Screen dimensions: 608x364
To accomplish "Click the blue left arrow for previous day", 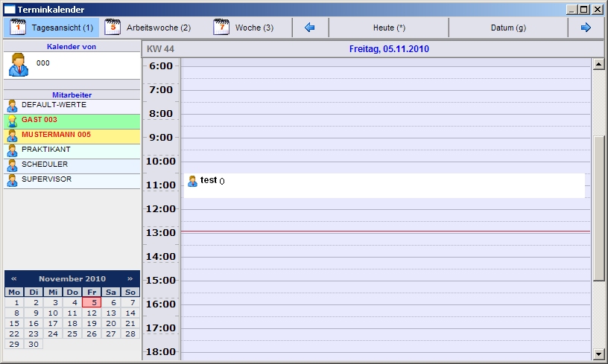I will point(310,28).
